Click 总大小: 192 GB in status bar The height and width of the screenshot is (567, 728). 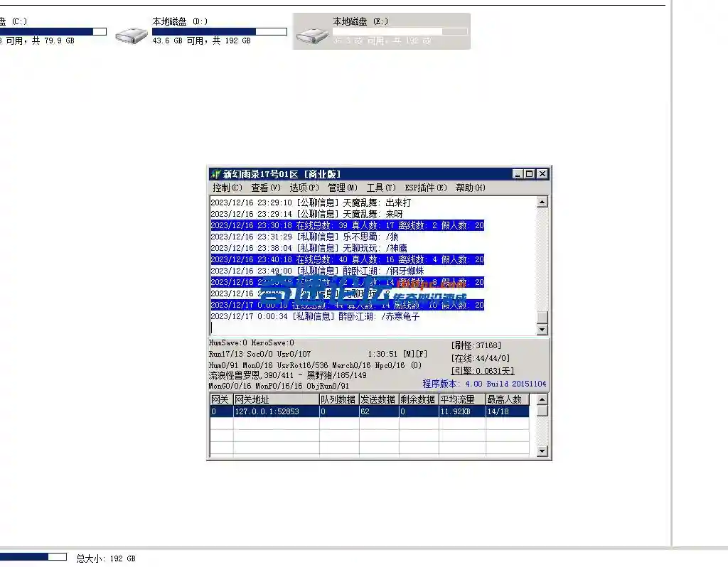point(106,558)
